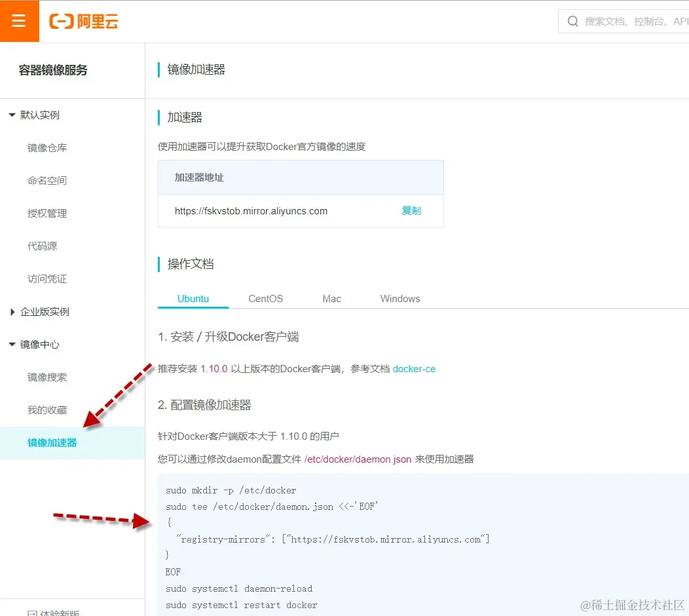Screen dimensions: 689x616
Task: Click the accelerator URL https://fskvstob.mirror.aliyuncs.com
Action: [251, 211]
